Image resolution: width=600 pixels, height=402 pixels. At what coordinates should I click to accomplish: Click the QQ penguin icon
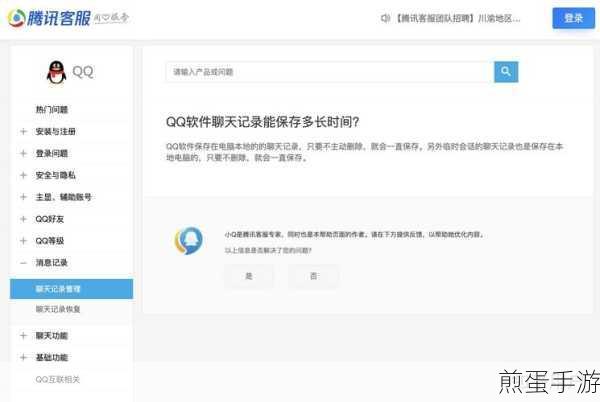(x=56, y=72)
